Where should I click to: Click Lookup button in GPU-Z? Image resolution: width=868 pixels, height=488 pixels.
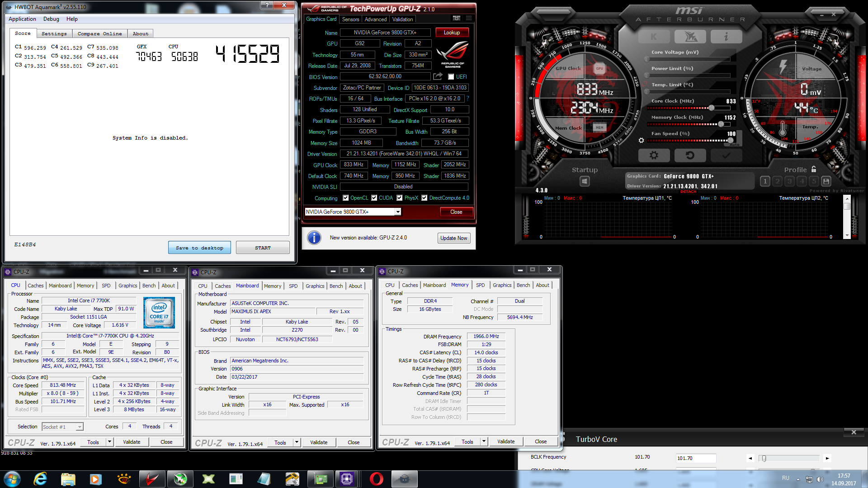pos(452,33)
